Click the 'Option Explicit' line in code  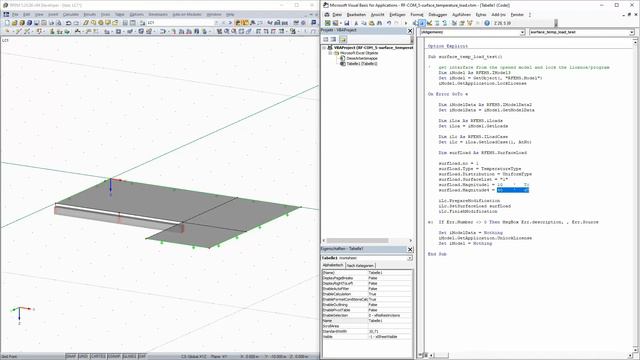[x=448, y=46]
